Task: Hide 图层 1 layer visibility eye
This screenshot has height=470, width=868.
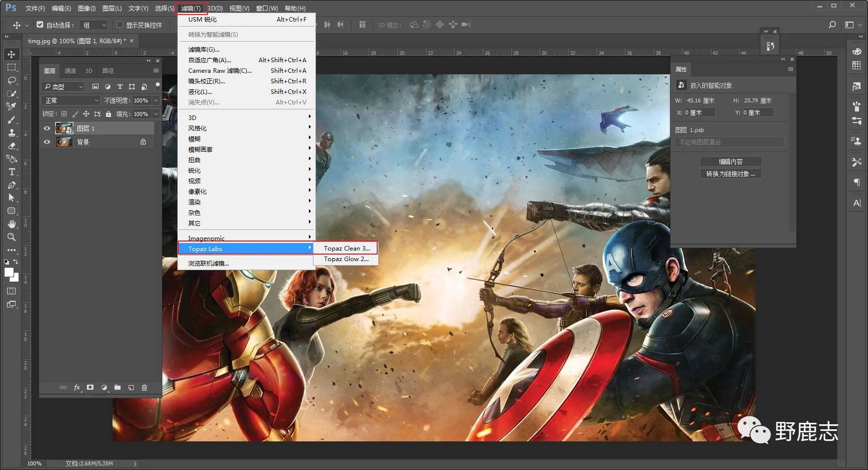Action: pyautogui.click(x=47, y=129)
